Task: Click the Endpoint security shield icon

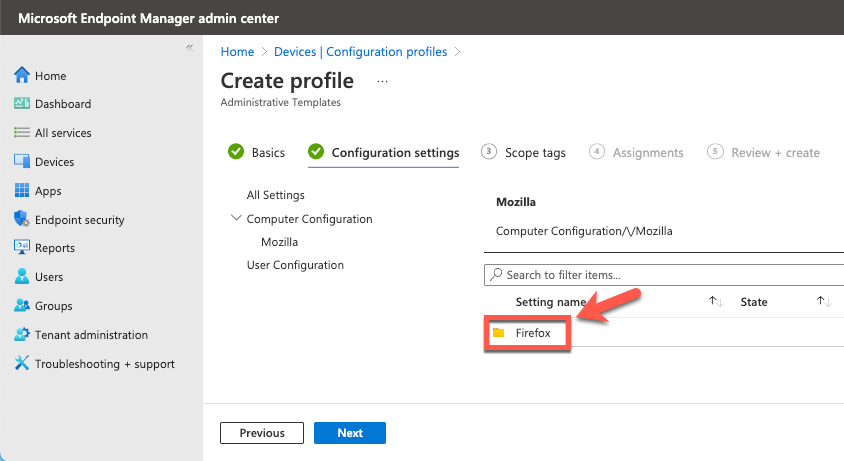Action: coord(22,219)
